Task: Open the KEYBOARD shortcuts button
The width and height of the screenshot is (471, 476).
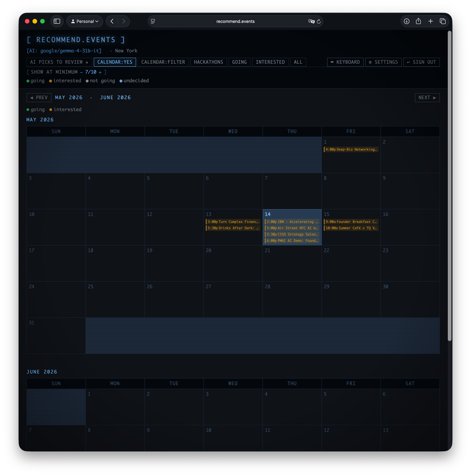Action: coord(345,62)
